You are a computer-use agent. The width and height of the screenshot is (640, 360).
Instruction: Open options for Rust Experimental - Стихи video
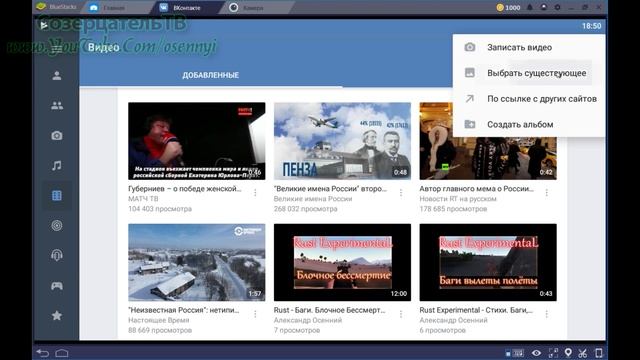(x=547, y=314)
